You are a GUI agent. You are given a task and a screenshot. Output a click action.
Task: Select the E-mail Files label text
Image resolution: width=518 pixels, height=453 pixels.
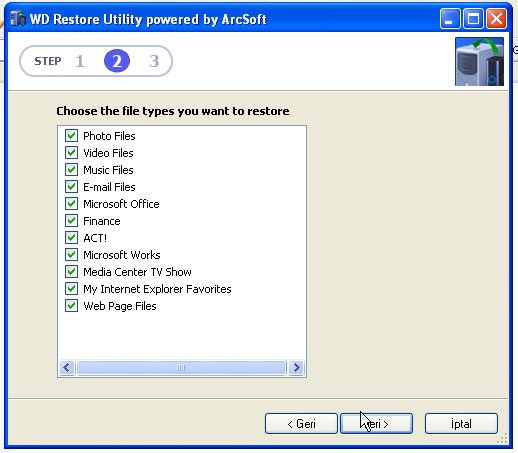click(109, 187)
